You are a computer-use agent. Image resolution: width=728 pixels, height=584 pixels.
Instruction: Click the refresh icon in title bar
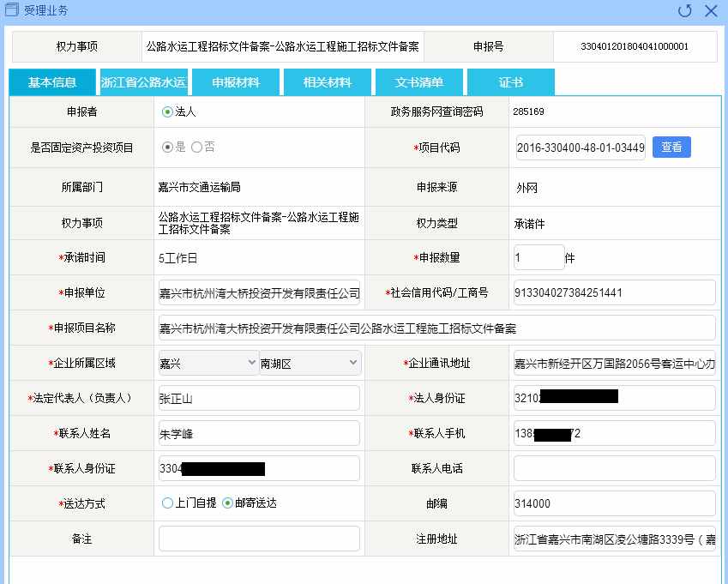click(684, 11)
